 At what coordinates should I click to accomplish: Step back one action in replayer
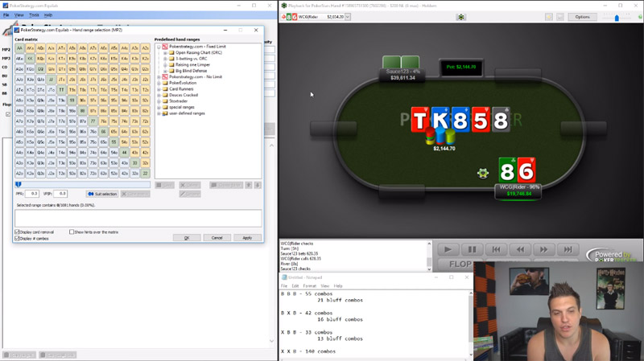520,249
